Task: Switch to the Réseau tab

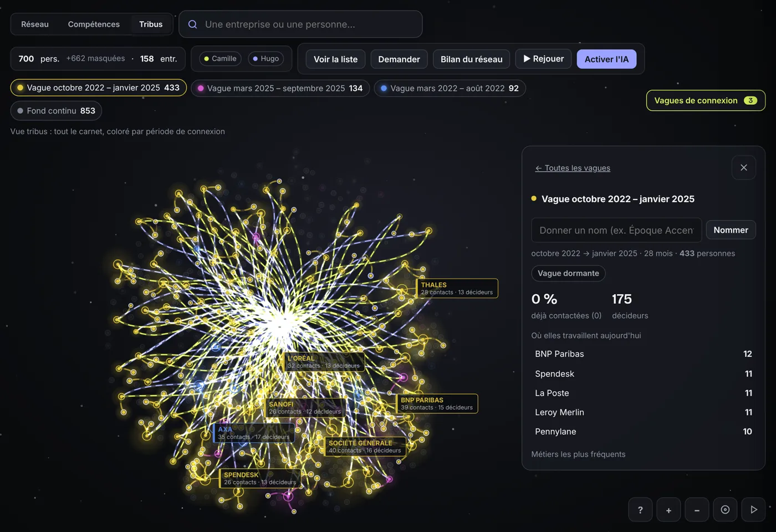Action: click(x=35, y=24)
